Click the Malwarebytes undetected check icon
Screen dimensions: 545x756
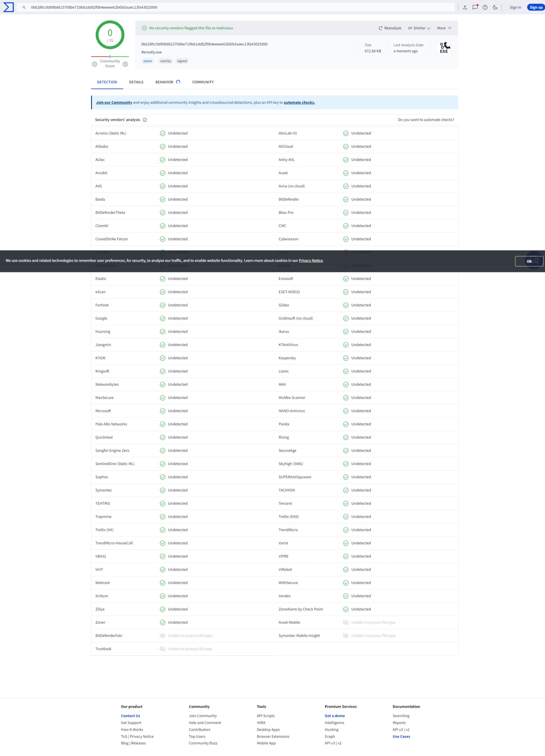point(162,384)
